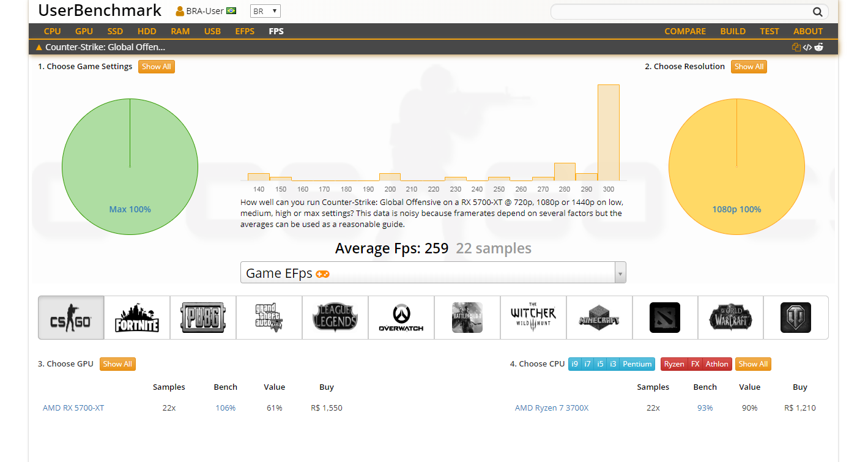
Task: Open the SSD menu tab
Action: [x=115, y=31]
